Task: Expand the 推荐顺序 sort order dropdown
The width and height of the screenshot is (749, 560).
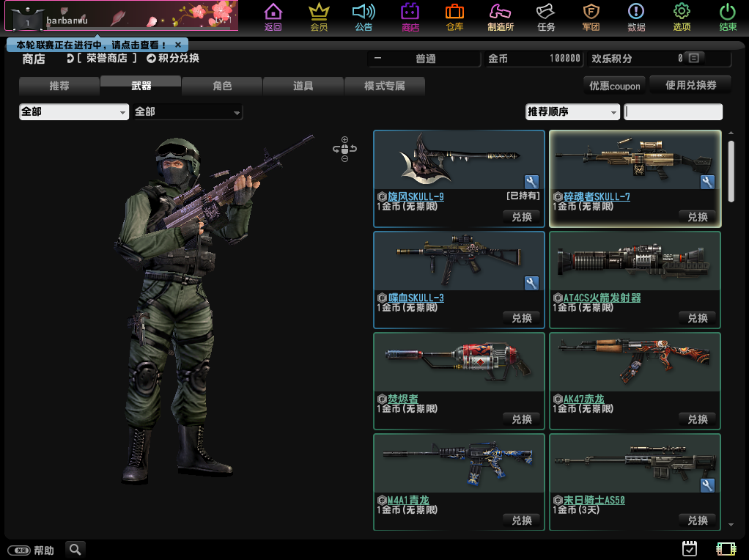Action: [572, 112]
